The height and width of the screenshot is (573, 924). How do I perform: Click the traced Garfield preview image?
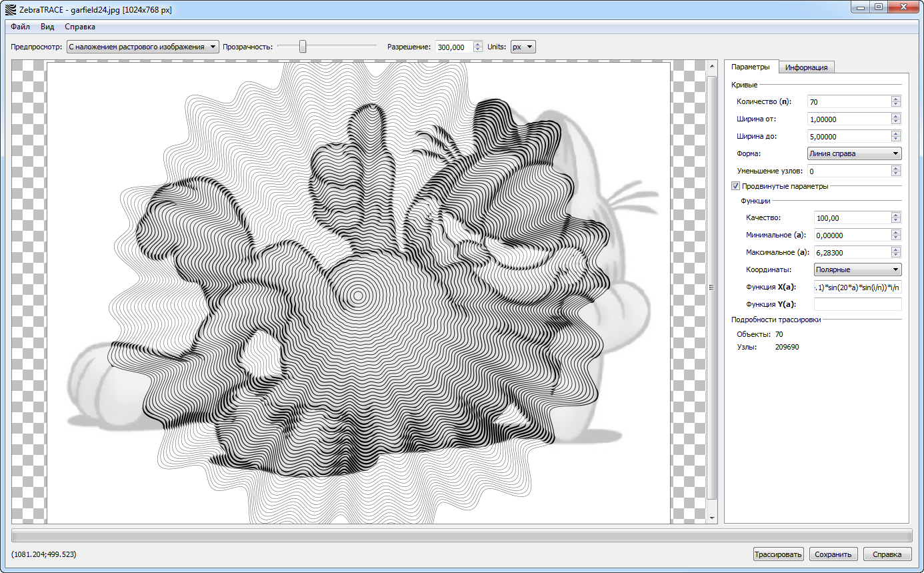[x=359, y=292]
